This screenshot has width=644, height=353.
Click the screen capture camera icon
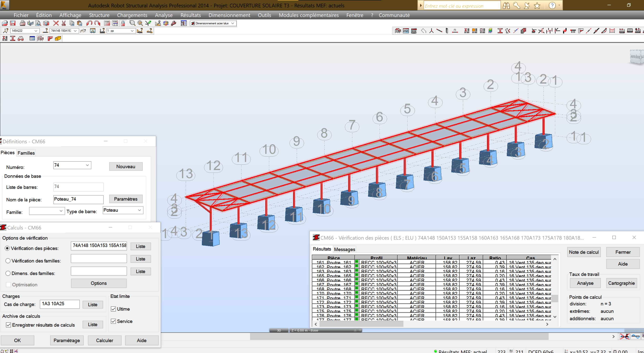tap(46, 23)
